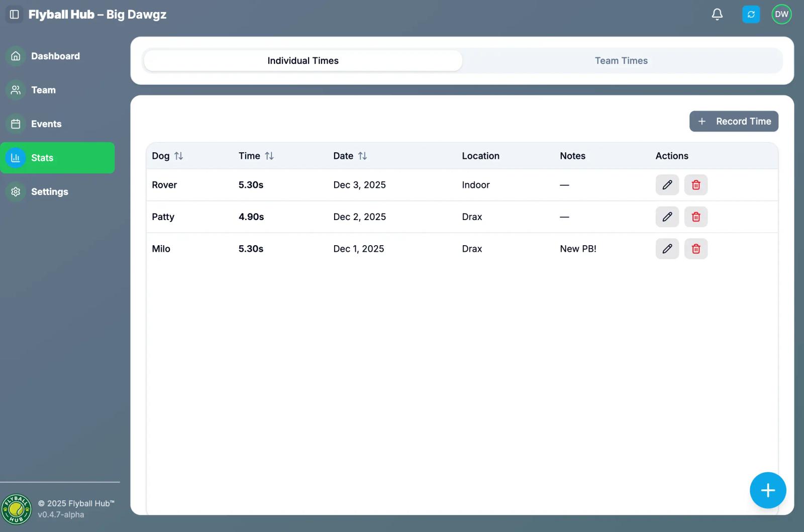Click the blue refresh sync icon
This screenshot has height=532, width=804.
click(751, 15)
